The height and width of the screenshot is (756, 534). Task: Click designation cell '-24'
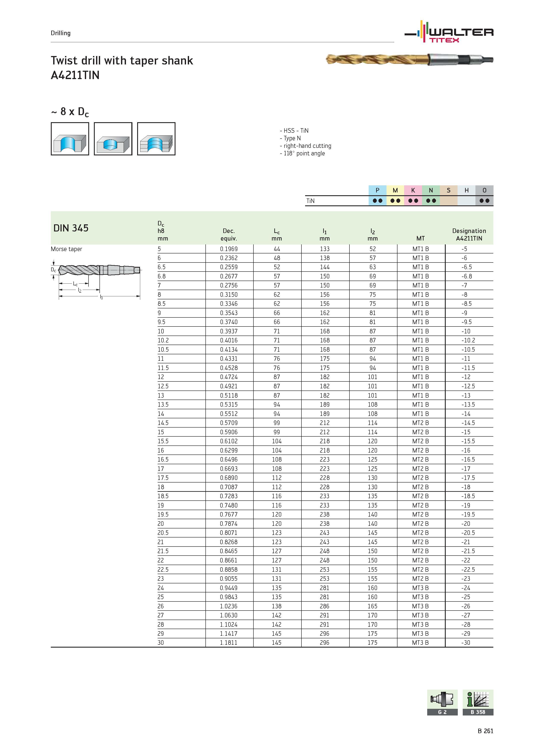click(x=466, y=588)
